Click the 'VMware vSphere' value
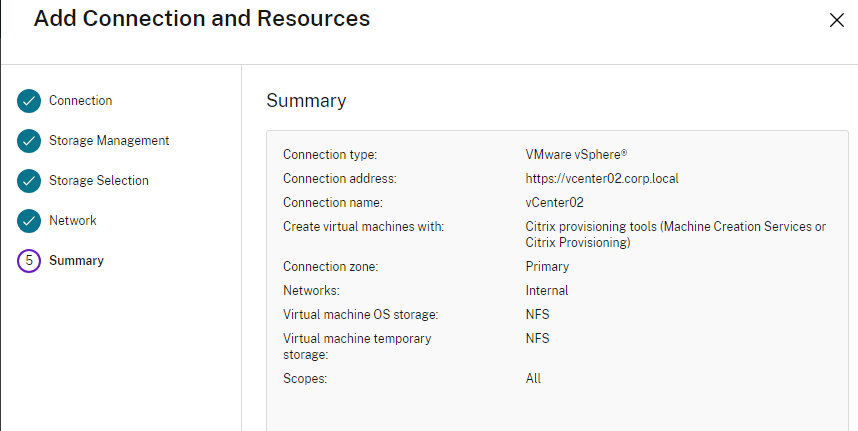This screenshot has height=431, width=858. [x=576, y=155]
